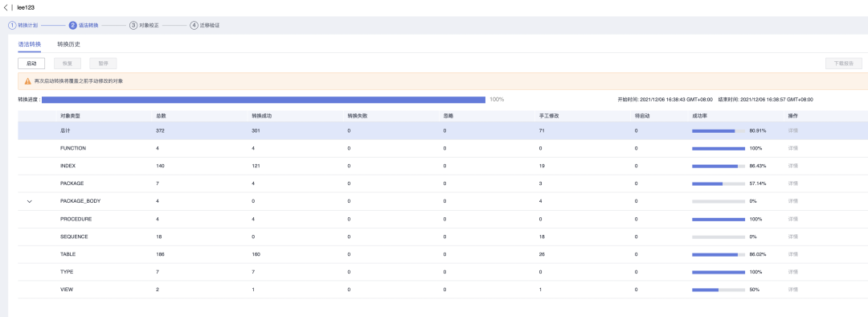868x317 pixels.
Task: Select the INDEX object type cell
Action: coord(68,166)
